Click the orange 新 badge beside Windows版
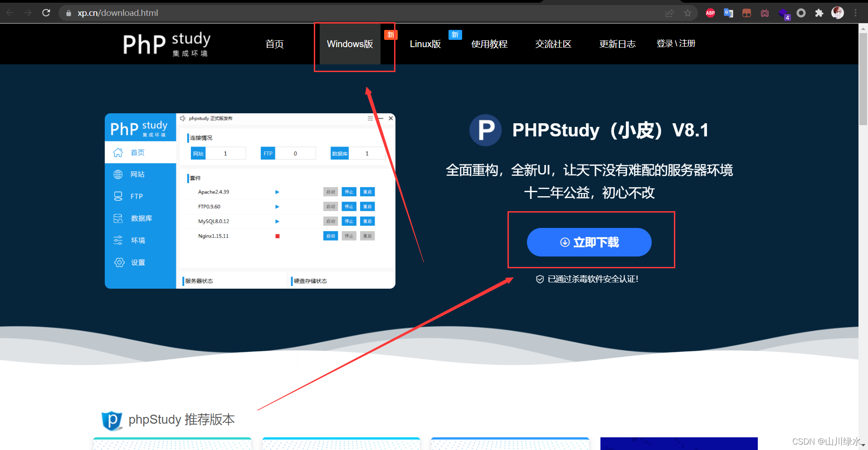Screen dimensions: 868x450 (x=390, y=35)
